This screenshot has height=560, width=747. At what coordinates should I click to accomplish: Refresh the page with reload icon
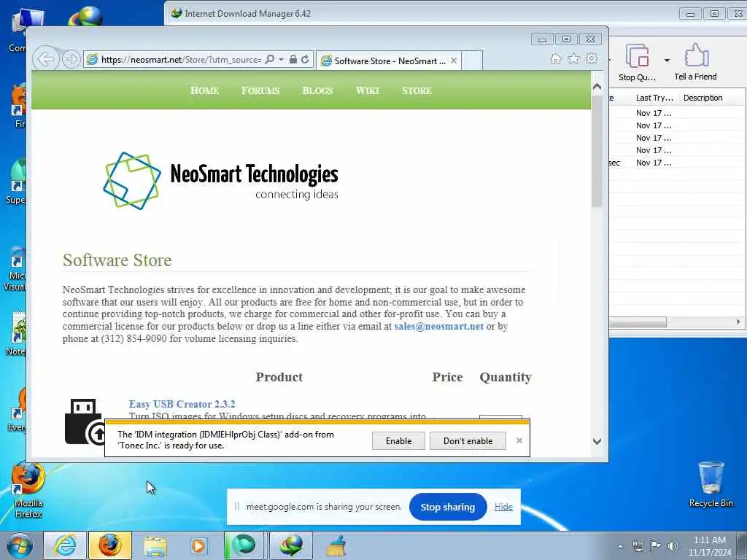[x=305, y=60]
